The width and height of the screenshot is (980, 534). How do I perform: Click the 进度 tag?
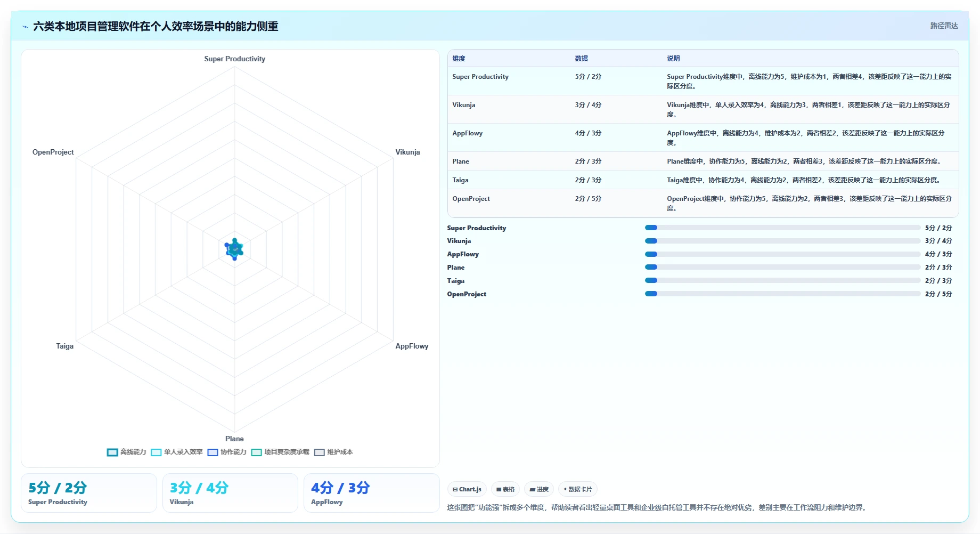point(539,489)
